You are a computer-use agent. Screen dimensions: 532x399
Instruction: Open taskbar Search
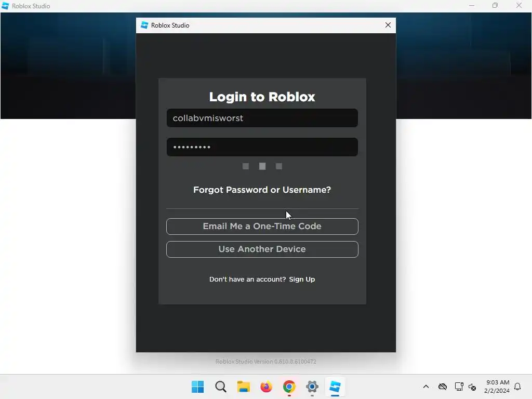(220, 387)
